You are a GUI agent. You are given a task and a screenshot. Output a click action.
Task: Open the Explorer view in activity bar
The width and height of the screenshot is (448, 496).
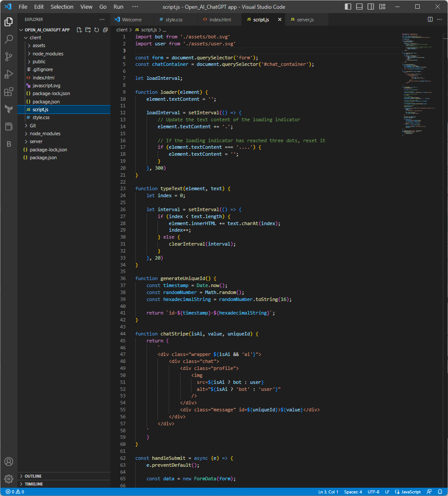click(x=9, y=22)
